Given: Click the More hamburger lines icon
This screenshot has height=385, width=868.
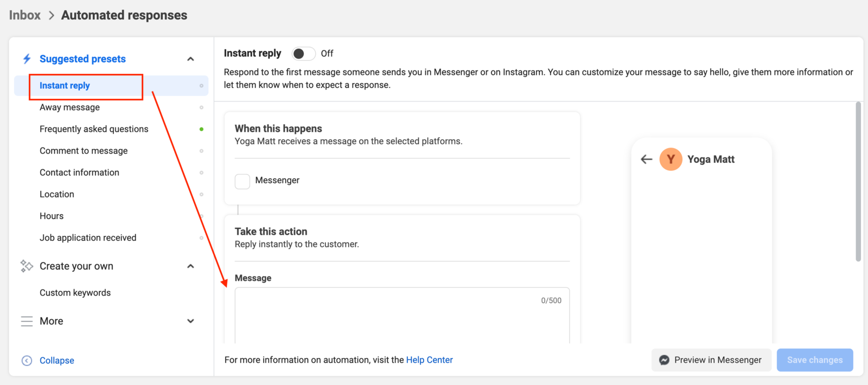Looking at the screenshot, I should [x=27, y=321].
